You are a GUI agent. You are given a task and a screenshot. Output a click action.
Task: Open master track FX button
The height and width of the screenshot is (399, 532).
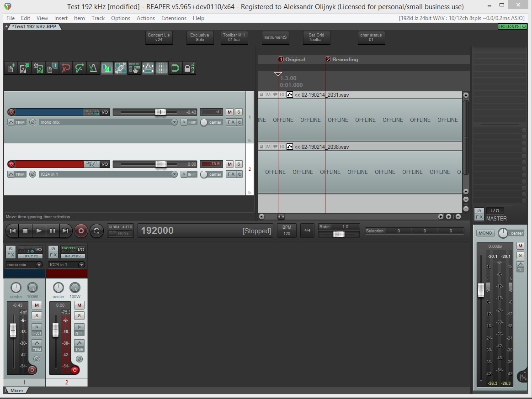(479, 217)
